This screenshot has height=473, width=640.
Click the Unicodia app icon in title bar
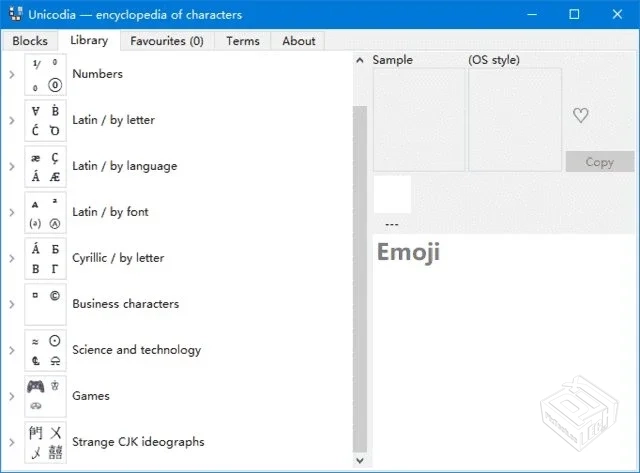click(x=16, y=14)
